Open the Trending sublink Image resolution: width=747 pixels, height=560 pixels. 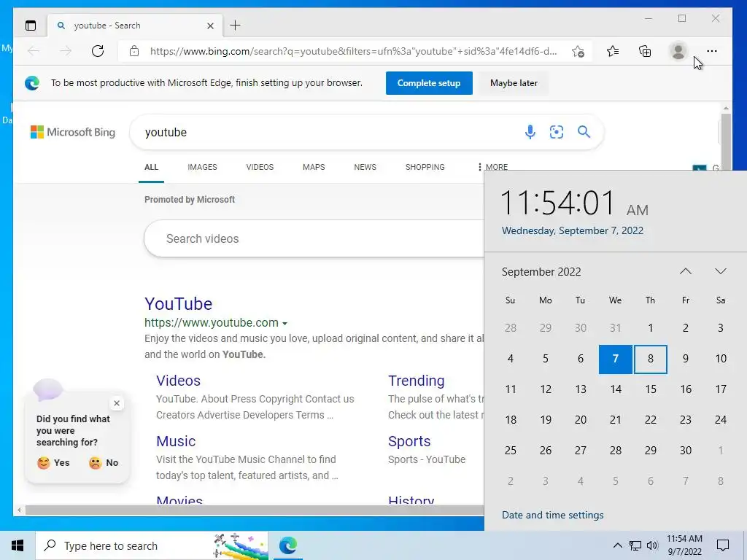[x=416, y=381]
